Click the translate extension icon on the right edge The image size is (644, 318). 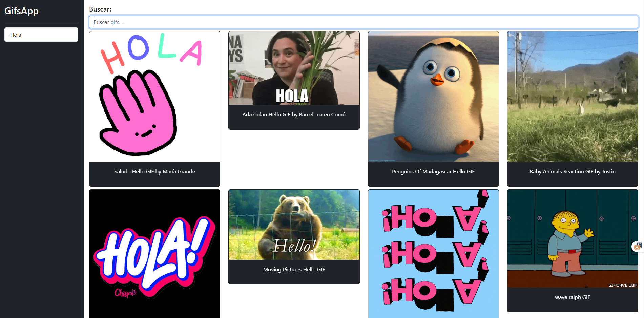[637, 247]
